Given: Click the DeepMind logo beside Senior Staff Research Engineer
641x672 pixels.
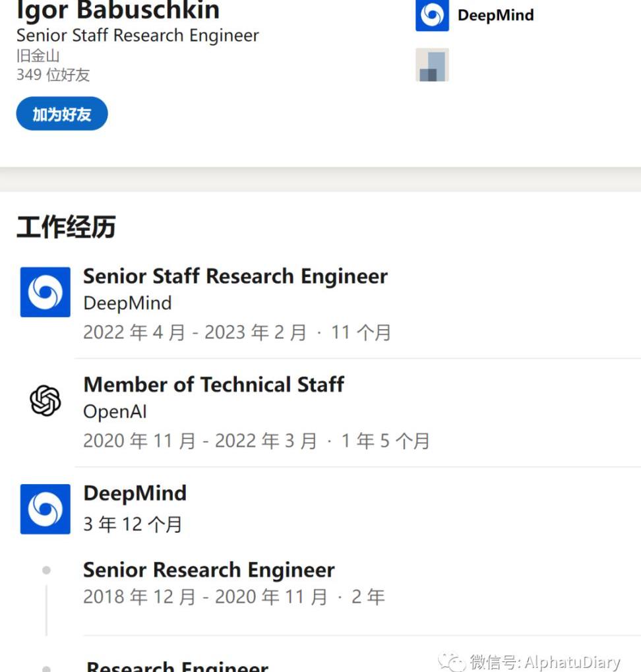Looking at the screenshot, I should click(x=45, y=292).
